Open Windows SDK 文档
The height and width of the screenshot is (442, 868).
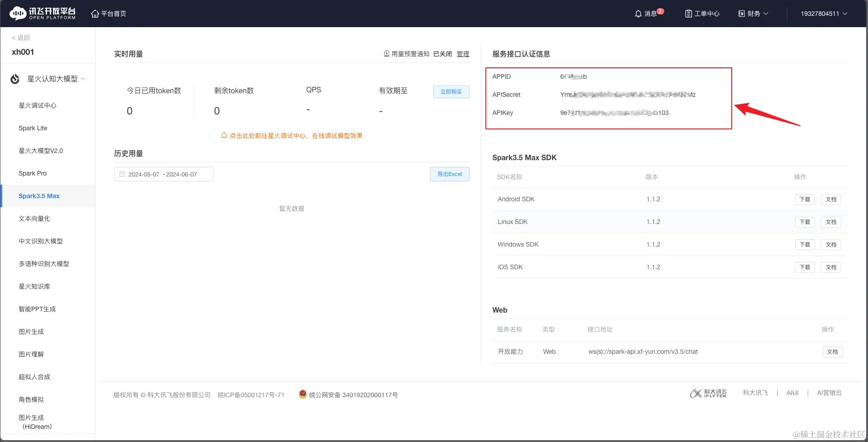[x=831, y=245]
